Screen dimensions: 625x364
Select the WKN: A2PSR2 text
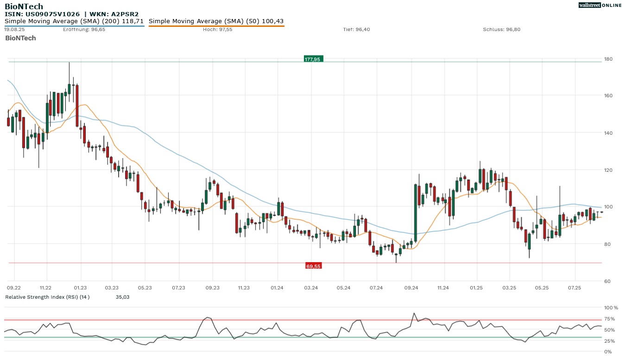[114, 14]
